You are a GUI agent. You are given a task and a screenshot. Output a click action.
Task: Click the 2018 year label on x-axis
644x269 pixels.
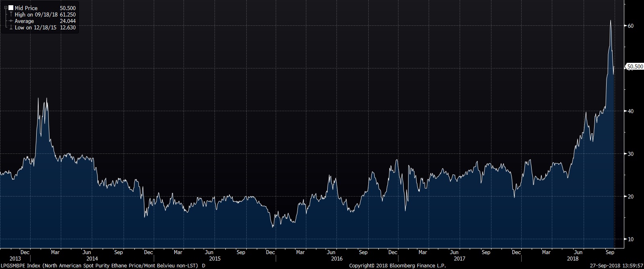tap(573, 258)
